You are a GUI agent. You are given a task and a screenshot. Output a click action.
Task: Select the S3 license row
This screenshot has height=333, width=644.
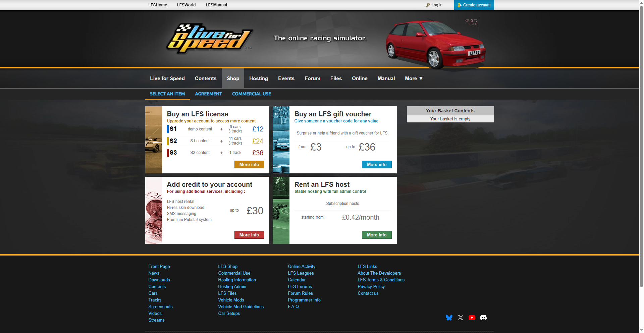coord(215,153)
